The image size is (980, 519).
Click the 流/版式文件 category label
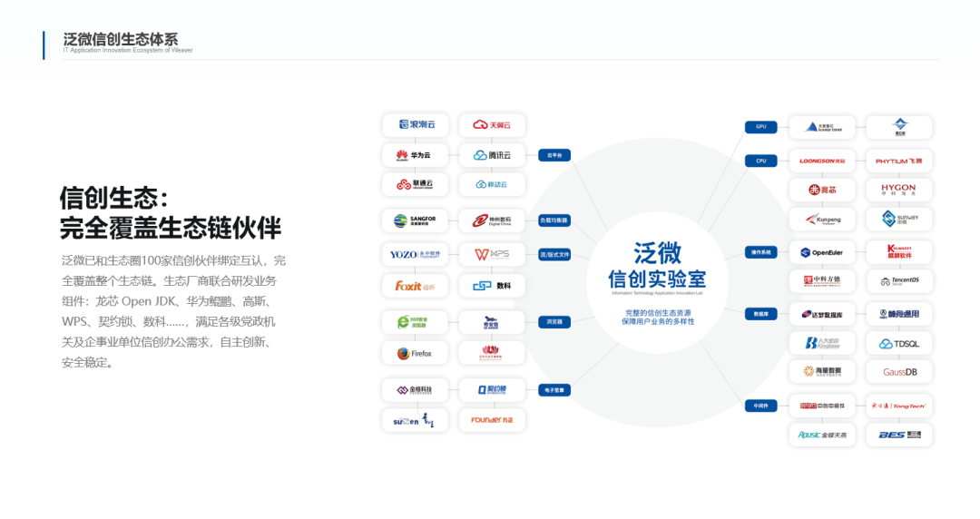(x=554, y=254)
